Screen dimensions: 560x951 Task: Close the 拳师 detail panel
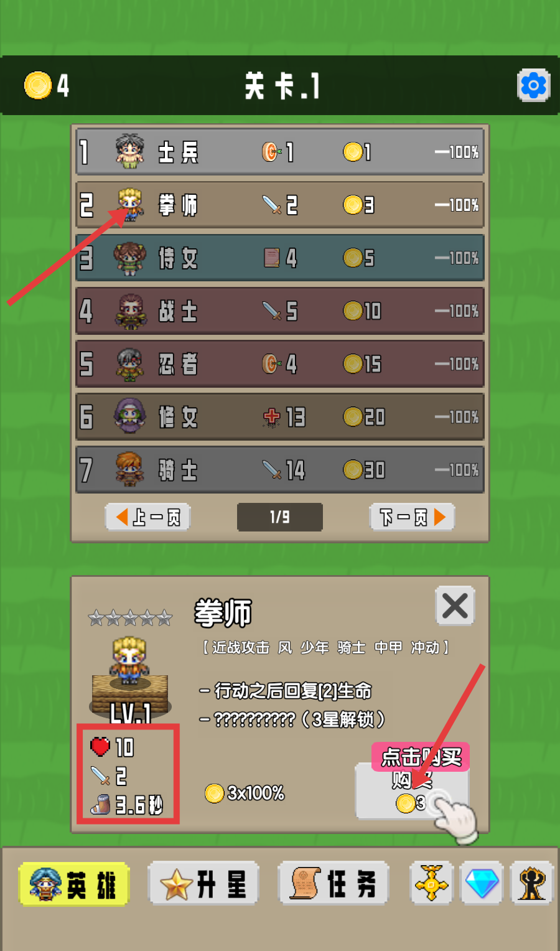tap(455, 606)
